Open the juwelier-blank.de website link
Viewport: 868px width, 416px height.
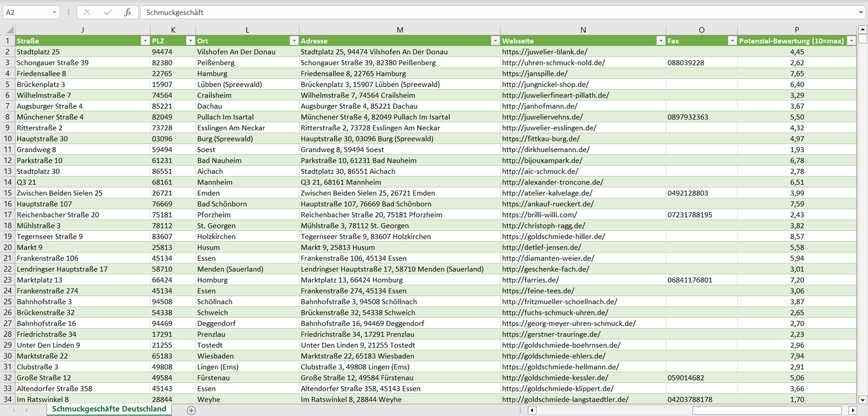[544, 52]
